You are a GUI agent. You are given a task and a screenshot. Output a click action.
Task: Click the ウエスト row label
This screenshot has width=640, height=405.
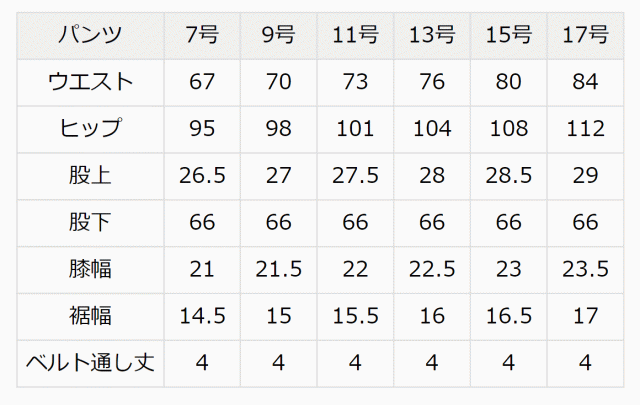tap(90, 82)
